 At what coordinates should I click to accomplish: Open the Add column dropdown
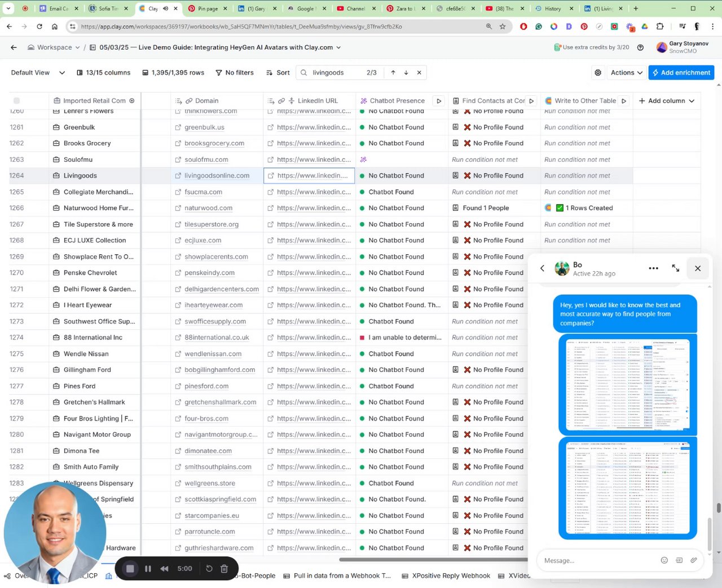click(x=666, y=101)
